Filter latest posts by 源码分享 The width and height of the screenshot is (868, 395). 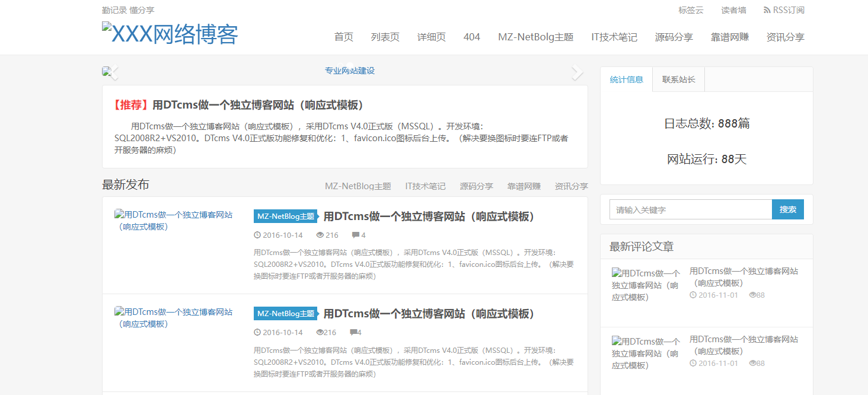point(476,186)
